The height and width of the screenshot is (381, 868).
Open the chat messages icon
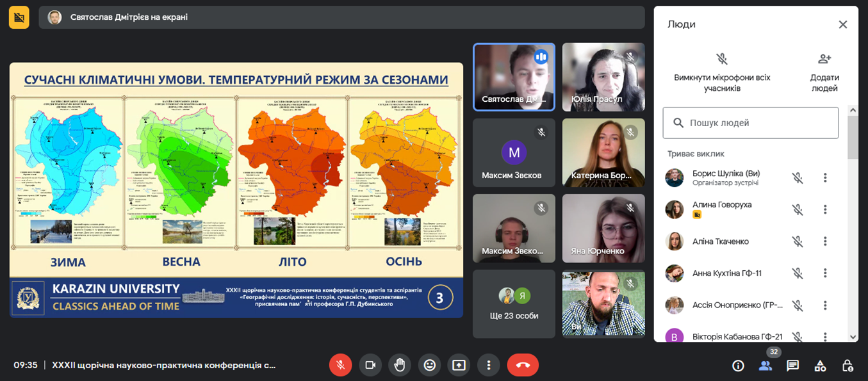(x=792, y=366)
